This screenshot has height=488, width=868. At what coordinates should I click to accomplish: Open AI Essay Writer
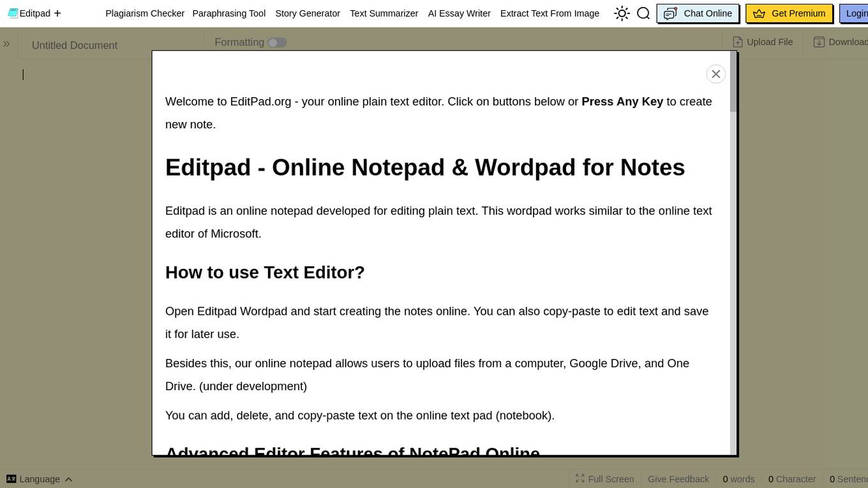[x=459, y=13]
